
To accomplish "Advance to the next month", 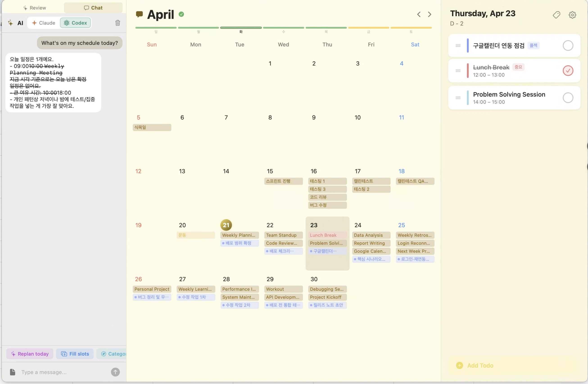I will pos(429,14).
